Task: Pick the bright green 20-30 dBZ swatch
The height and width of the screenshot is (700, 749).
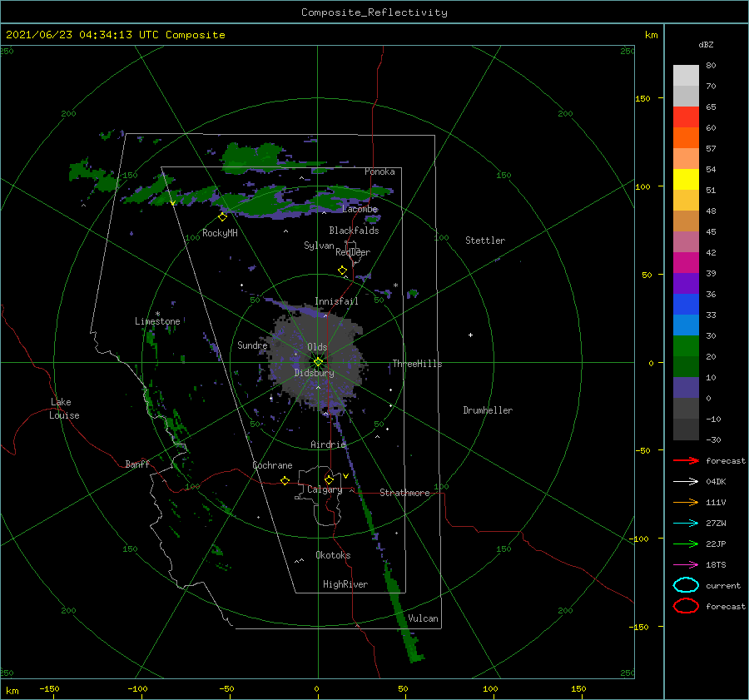Action: (686, 346)
